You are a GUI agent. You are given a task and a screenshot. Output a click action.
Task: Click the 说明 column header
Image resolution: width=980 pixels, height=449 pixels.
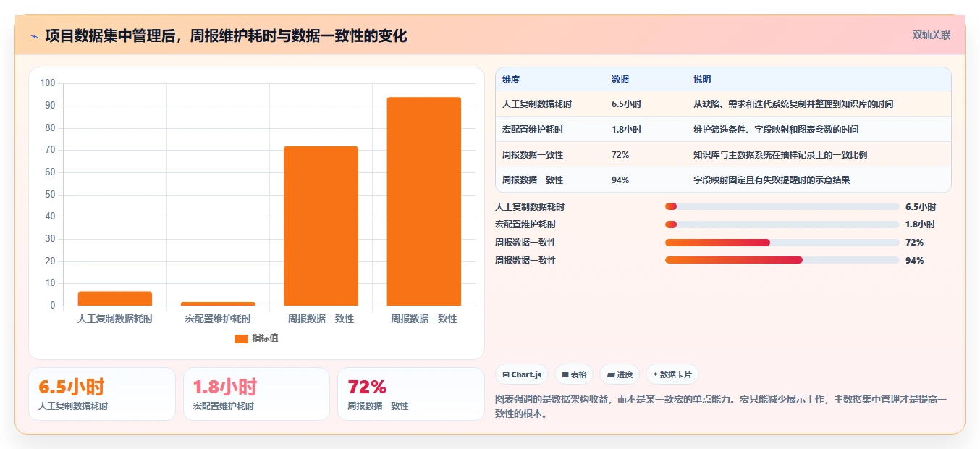(702, 80)
